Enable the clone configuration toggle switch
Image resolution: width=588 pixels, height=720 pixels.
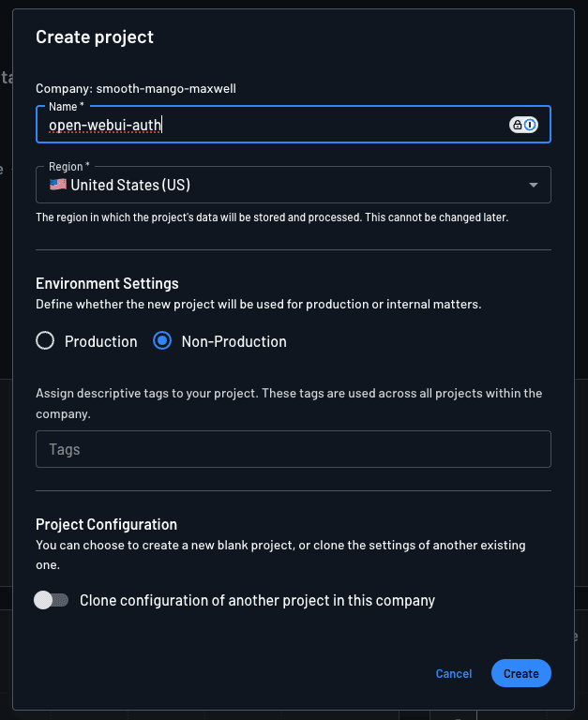tap(52, 600)
